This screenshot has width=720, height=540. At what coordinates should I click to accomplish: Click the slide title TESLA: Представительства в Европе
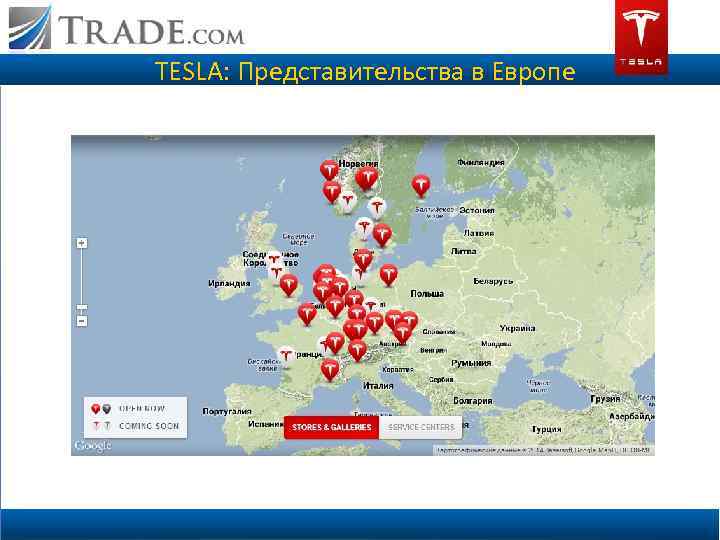pyautogui.click(x=366, y=71)
